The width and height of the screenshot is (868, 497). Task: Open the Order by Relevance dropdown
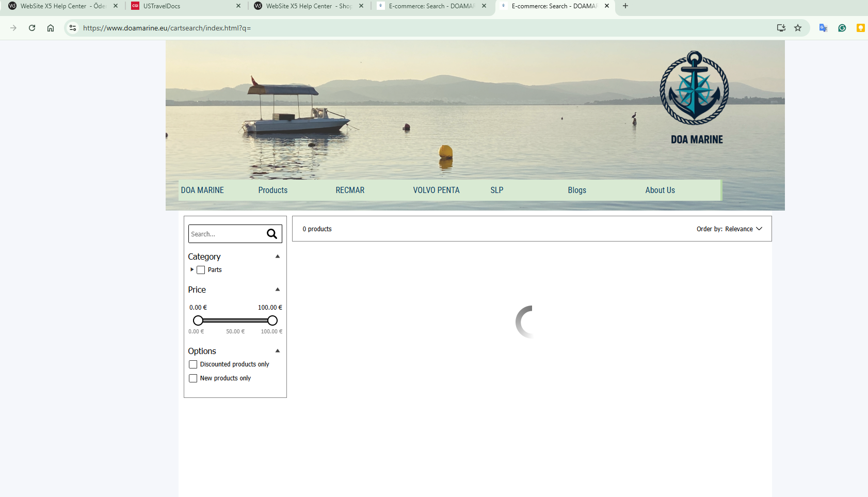click(x=729, y=229)
